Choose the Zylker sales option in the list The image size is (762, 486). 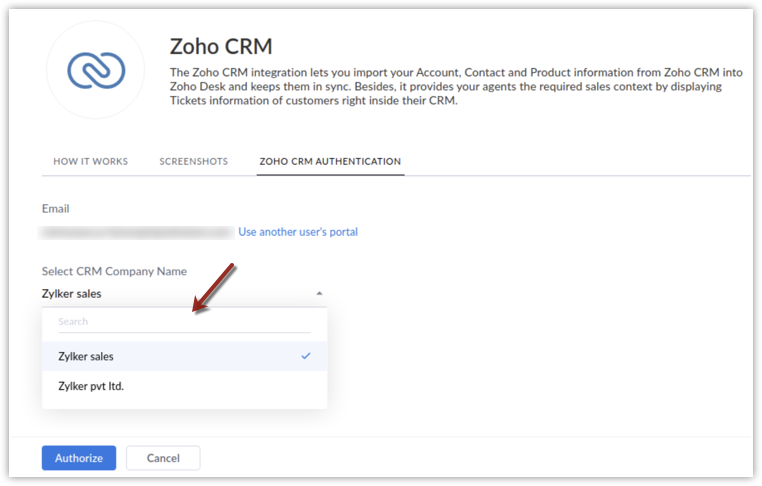click(x=184, y=356)
